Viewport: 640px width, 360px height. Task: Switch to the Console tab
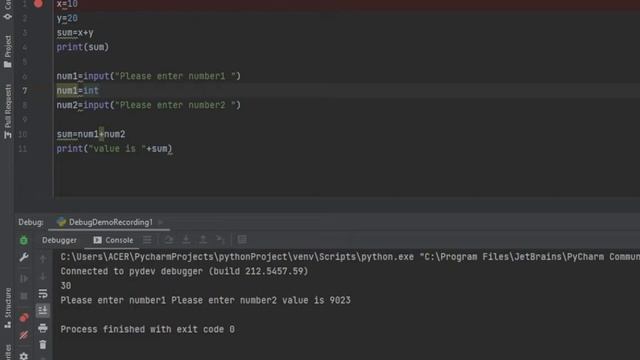(113, 240)
